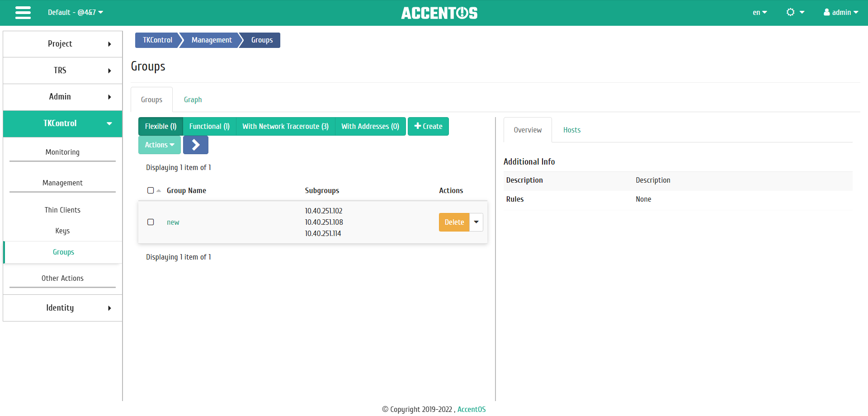Screen dimensions: 868x416
Task: Click the Group Name column header
Action: point(186,191)
